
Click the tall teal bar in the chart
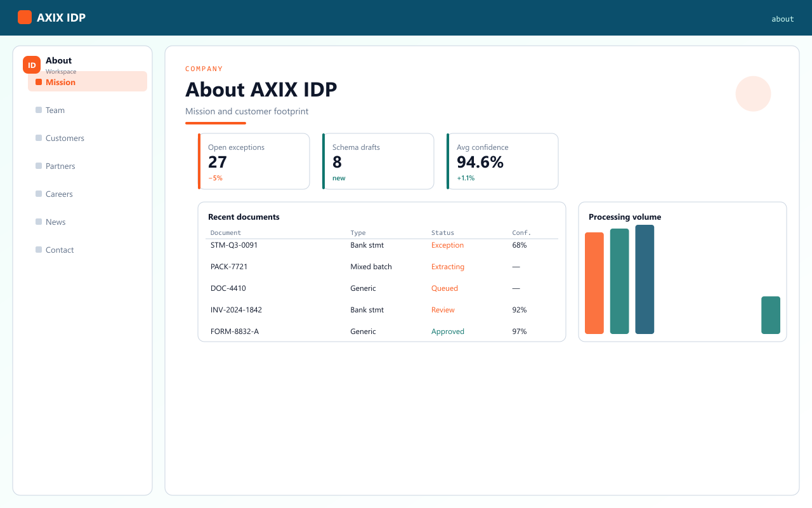click(x=619, y=281)
